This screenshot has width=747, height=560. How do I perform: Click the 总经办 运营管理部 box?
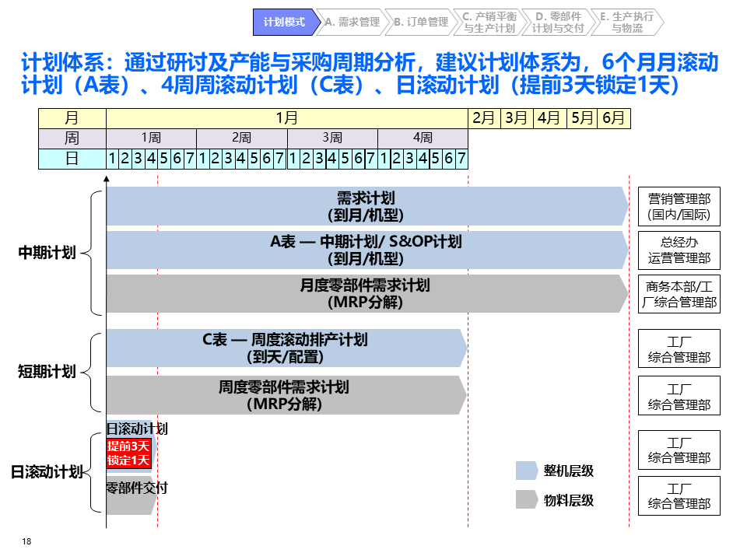[679, 250]
